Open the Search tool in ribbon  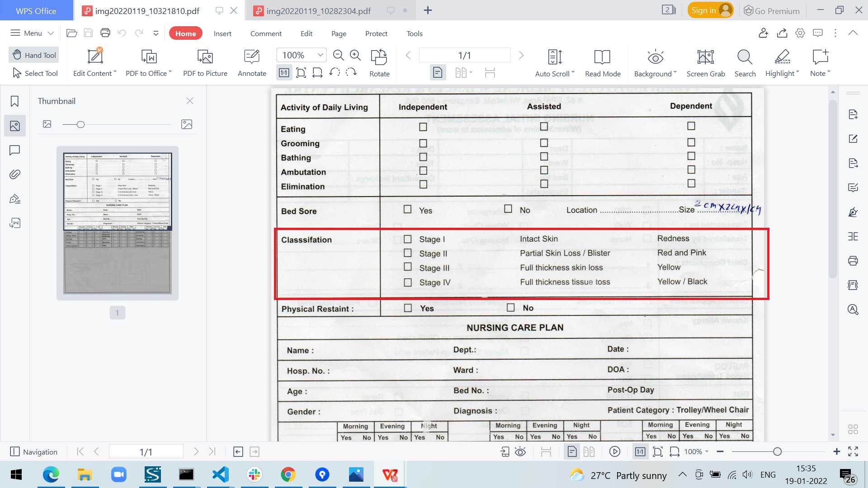(745, 57)
